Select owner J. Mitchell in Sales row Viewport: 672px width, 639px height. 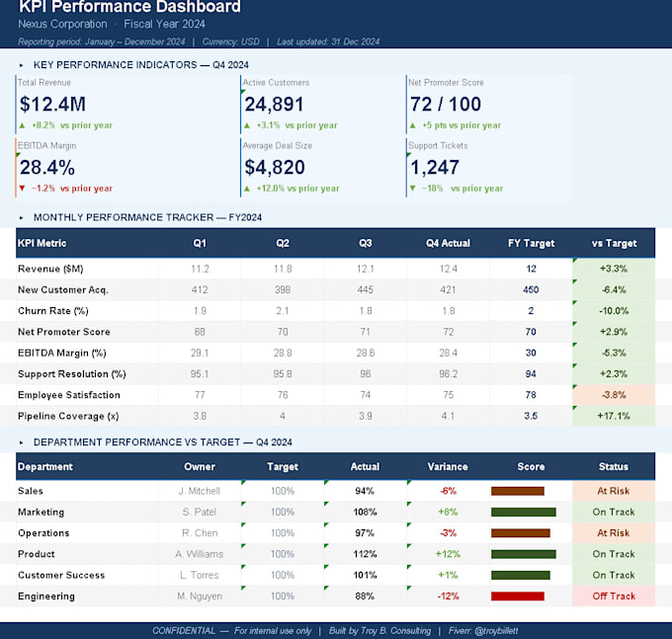click(200, 491)
